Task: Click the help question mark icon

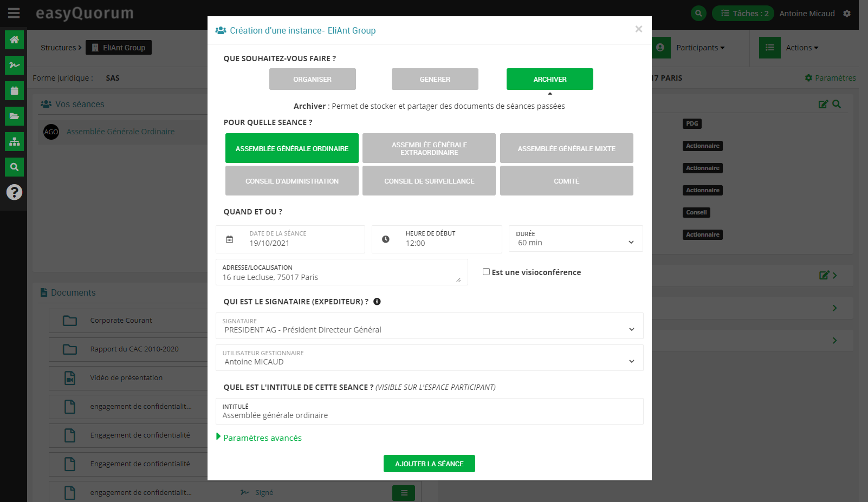Action: (x=14, y=192)
